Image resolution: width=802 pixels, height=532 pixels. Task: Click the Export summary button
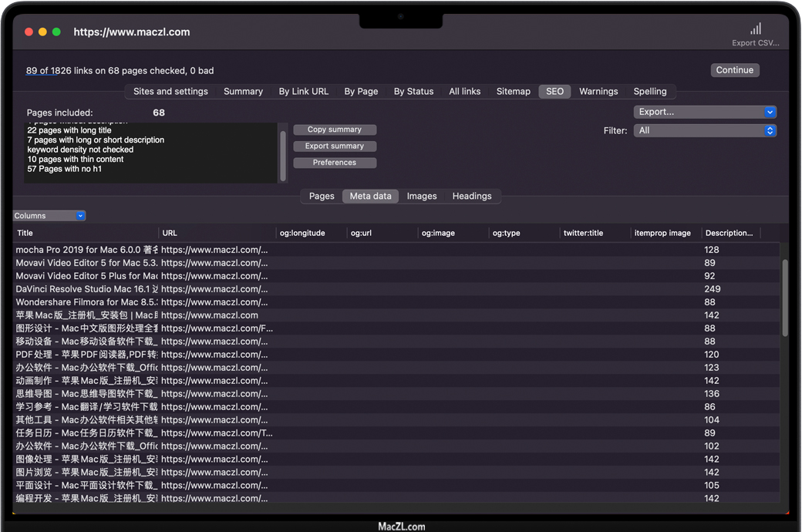click(335, 146)
